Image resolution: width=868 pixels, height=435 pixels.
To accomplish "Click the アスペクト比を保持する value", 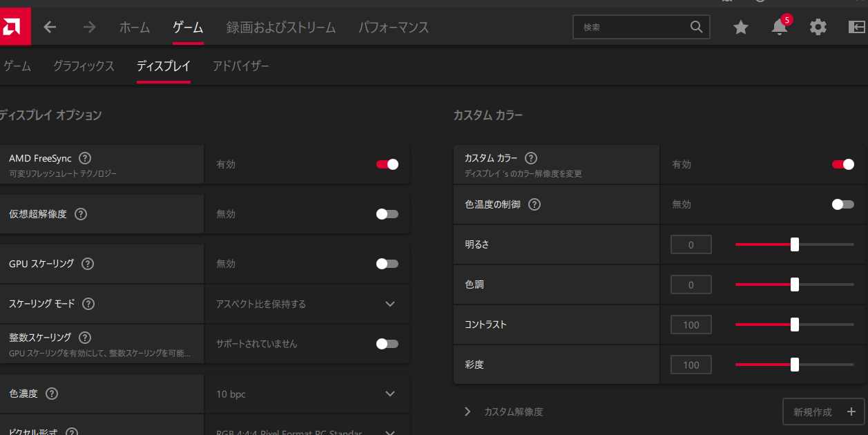I will coord(261,304).
